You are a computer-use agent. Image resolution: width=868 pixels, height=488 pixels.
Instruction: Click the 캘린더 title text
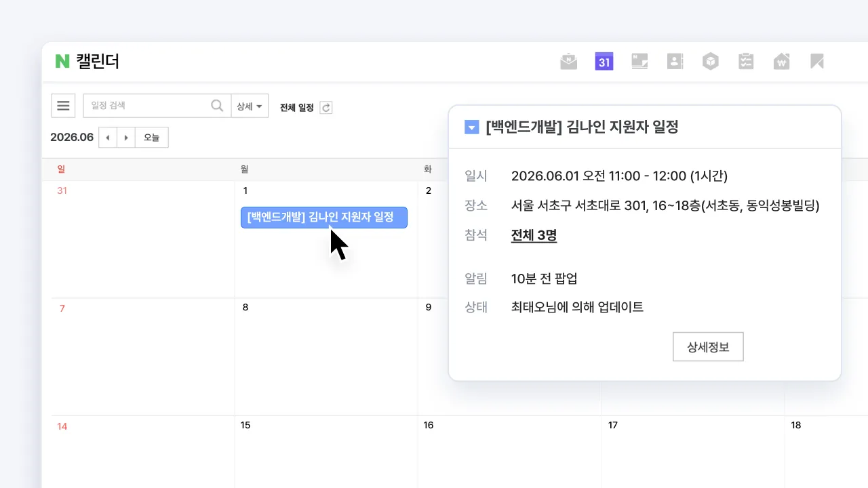98,62
